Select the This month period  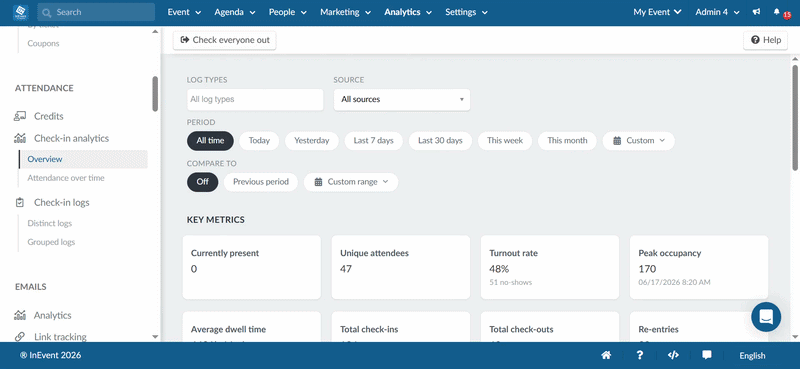click(567, 140)
